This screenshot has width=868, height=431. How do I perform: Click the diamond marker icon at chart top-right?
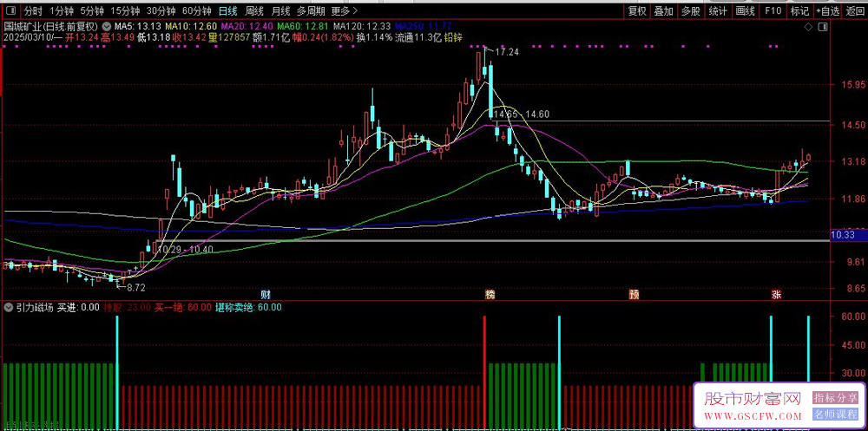point(809,27)
